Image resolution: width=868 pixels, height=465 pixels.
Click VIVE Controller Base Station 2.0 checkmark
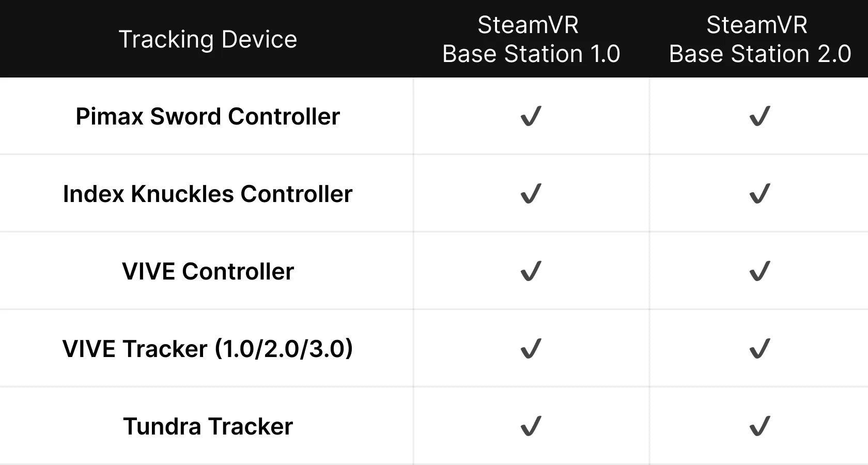coord(760,271)
